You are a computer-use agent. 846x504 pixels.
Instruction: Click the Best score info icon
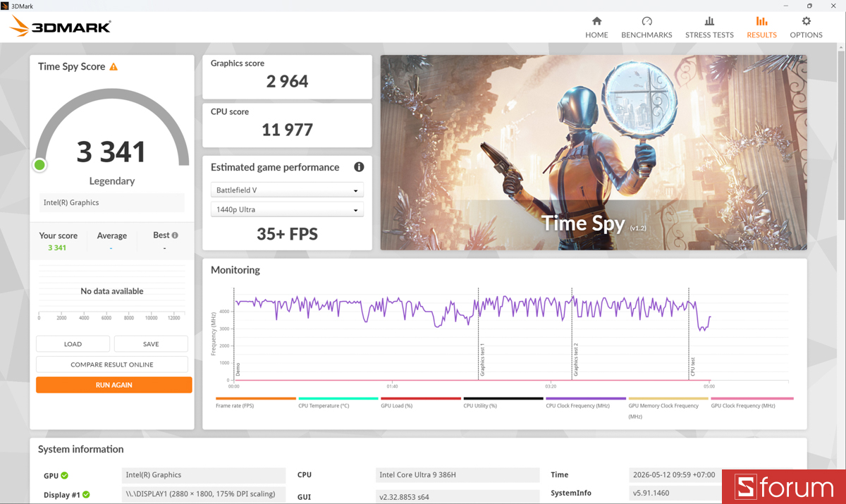click(x=175, y=235)
